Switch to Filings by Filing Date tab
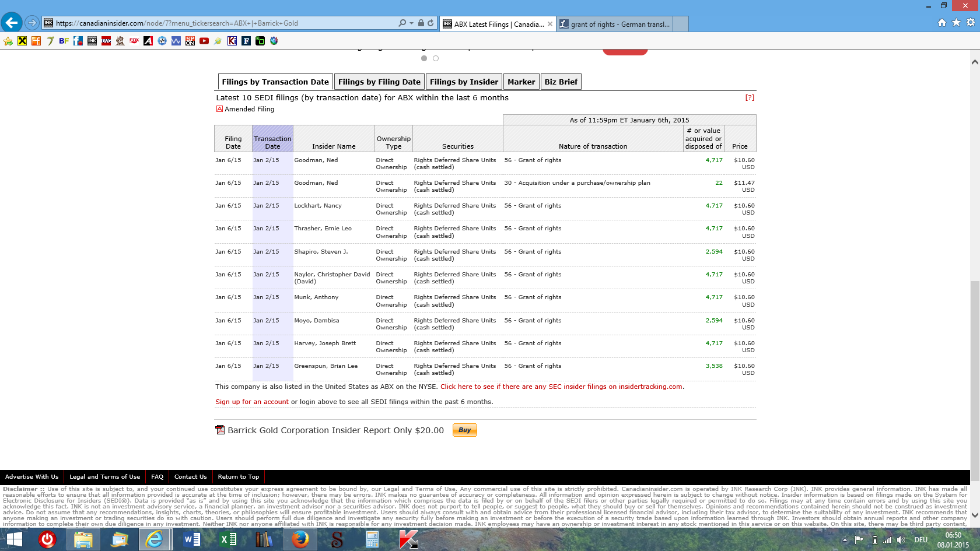The image size is (980, 551). 379,82
